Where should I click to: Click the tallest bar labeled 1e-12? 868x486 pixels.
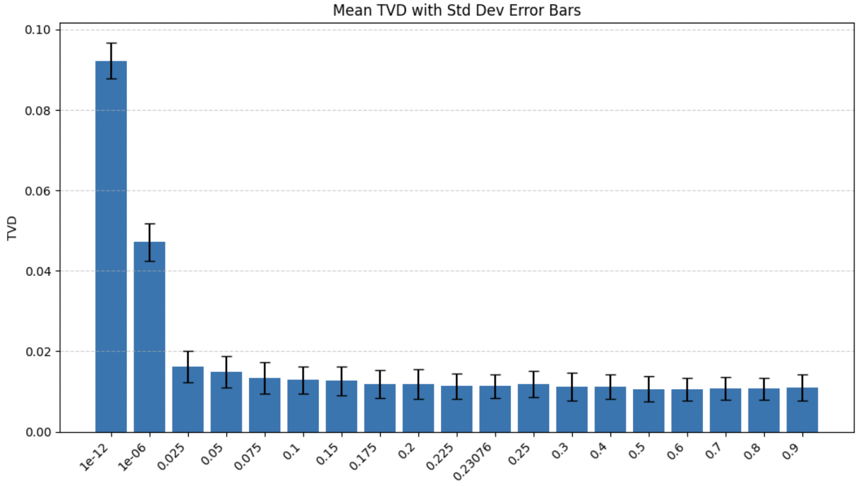[x=111, y=246]
